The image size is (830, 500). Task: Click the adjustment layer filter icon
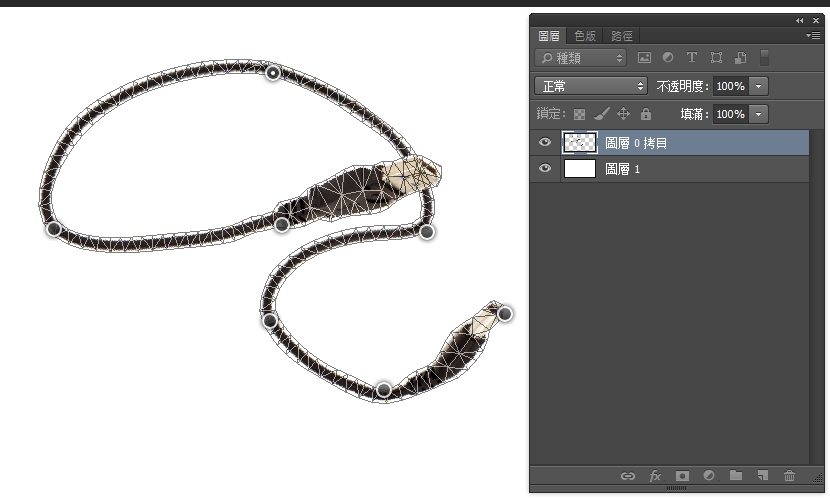667,58
